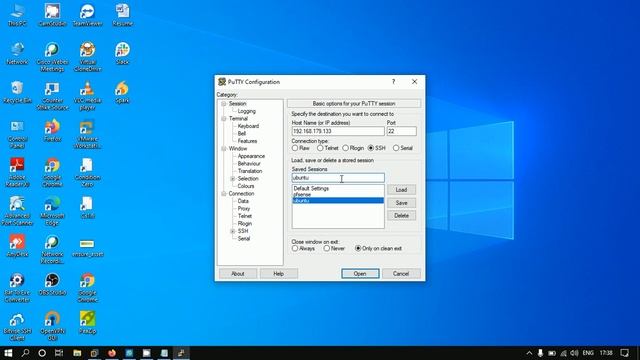Click the Saved Sessions name field
Image resolution: width=640 pixels, height=360 pixels.
tap(338, 178)
